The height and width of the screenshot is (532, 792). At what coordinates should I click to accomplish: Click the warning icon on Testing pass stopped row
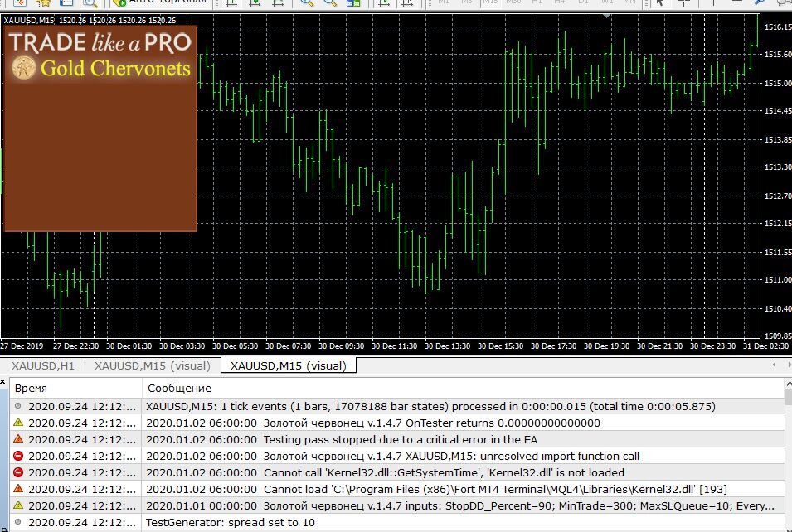pos(18,439)
